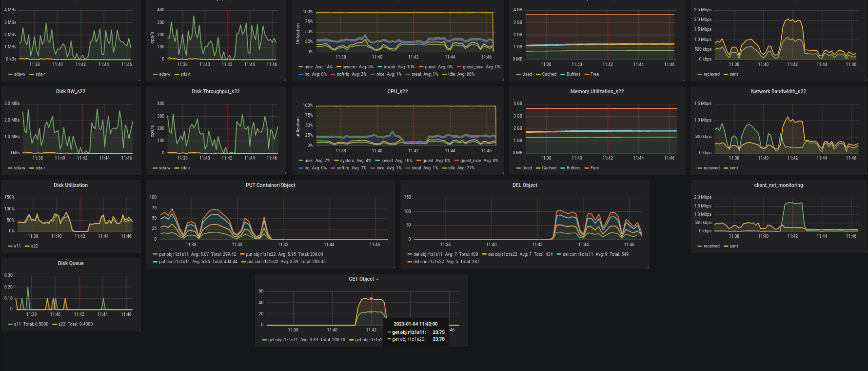Click resize handle of Disk Queue panel
Screen dimensions: 868x371
138,329
